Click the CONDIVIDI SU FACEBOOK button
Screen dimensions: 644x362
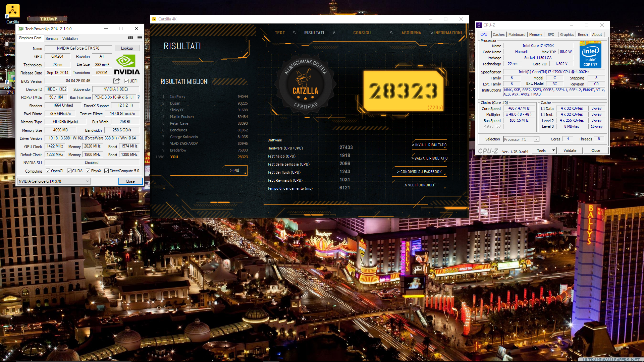(419, 172)
